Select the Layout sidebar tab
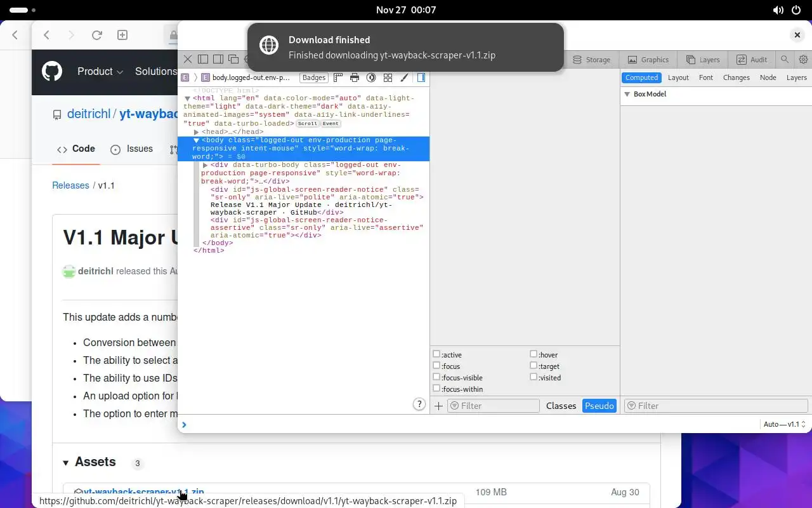The image size is (812, 508). (x=678, y=77)
